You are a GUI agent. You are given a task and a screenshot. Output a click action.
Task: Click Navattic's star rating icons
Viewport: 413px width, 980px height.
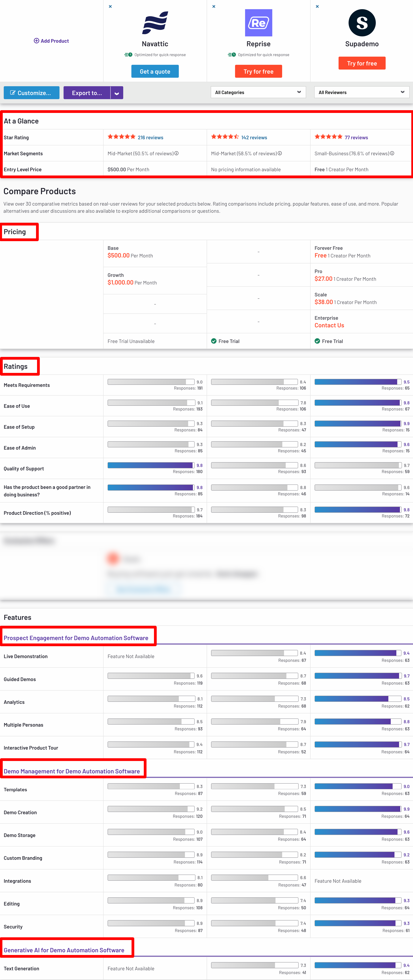[x=121, y=137]
